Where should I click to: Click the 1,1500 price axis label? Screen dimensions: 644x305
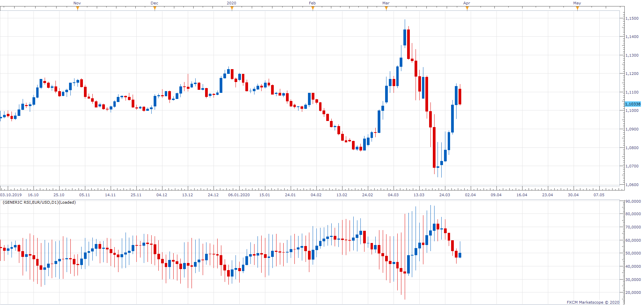(x=632, y=18)
